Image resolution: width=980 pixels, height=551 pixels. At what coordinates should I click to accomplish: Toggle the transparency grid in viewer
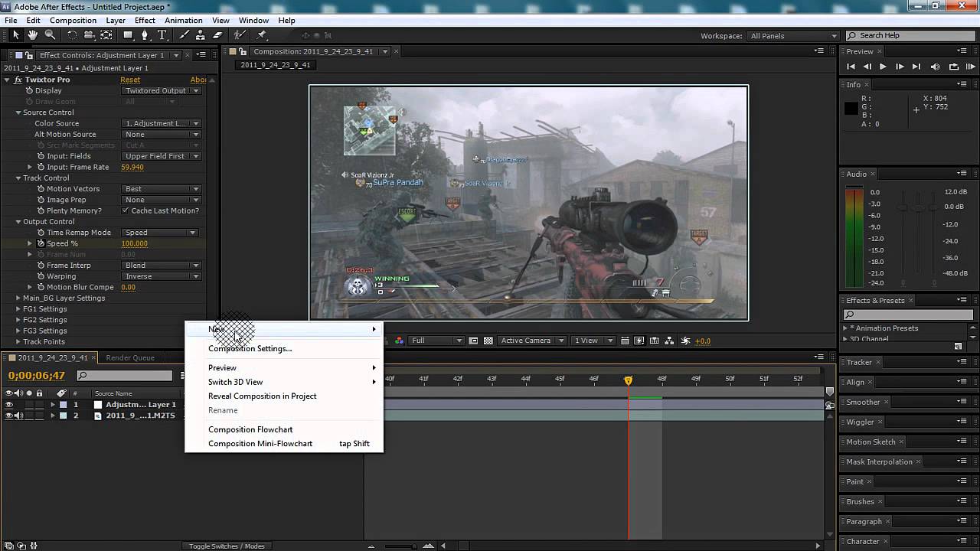[488, 341]
